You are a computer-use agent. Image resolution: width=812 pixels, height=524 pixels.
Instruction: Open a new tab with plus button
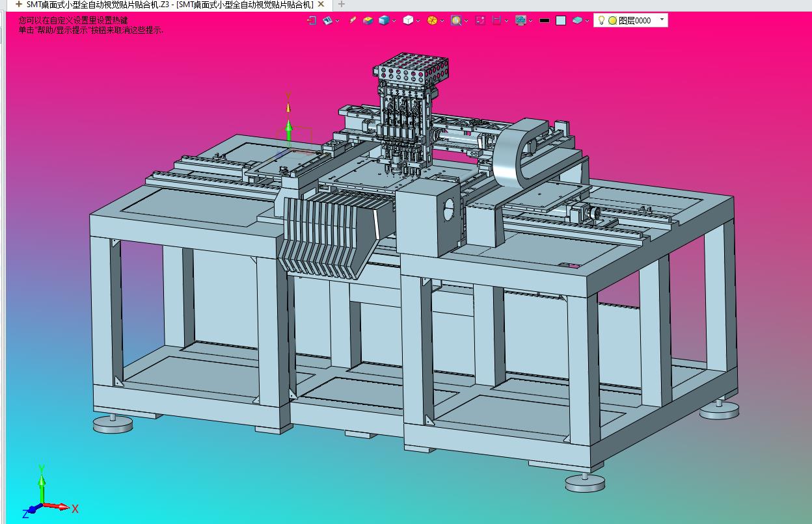click(x=342, y=5)
